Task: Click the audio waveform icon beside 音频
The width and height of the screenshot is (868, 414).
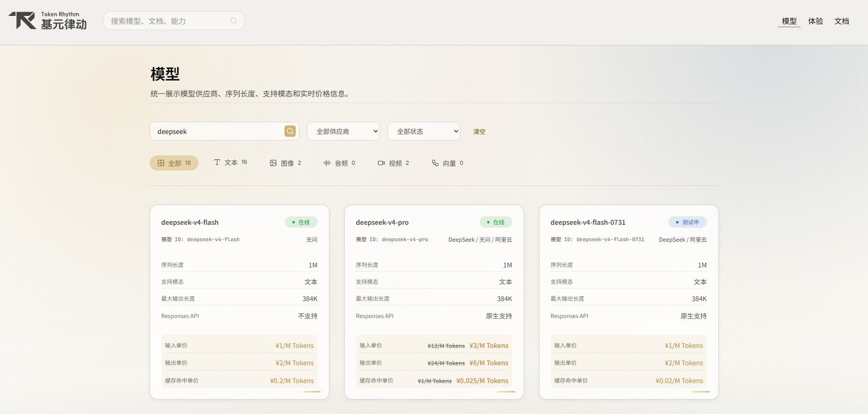Action: click(x=327, y=163)
